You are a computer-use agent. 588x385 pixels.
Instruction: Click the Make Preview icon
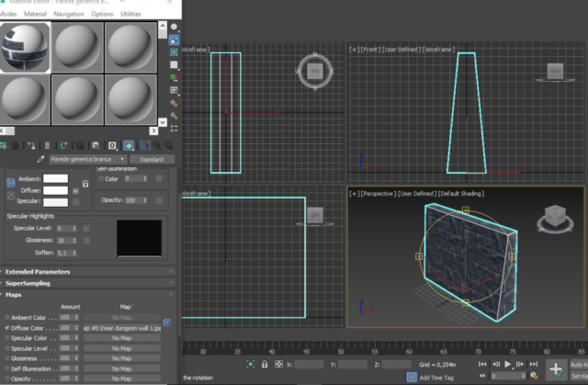174,90
